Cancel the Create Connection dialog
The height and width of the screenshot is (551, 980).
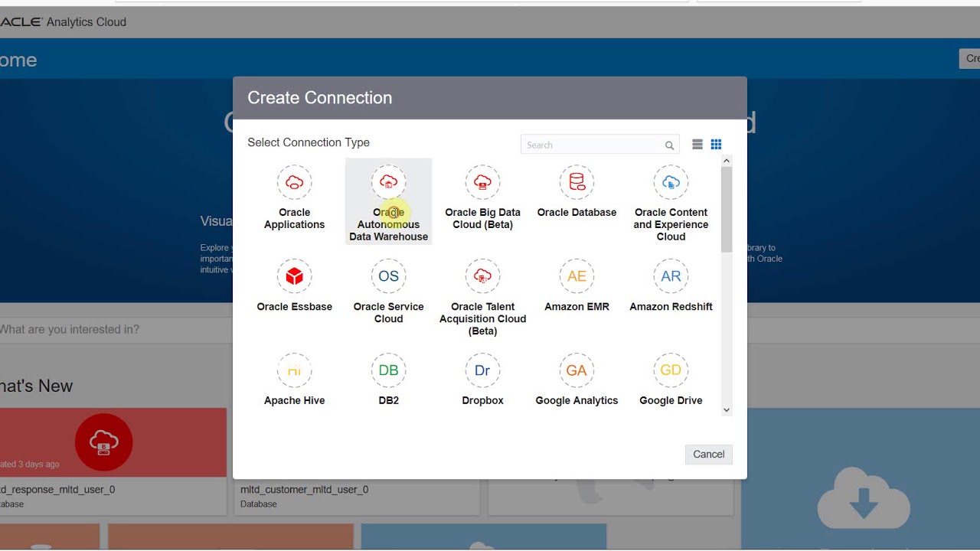click(x=709, y=455)
